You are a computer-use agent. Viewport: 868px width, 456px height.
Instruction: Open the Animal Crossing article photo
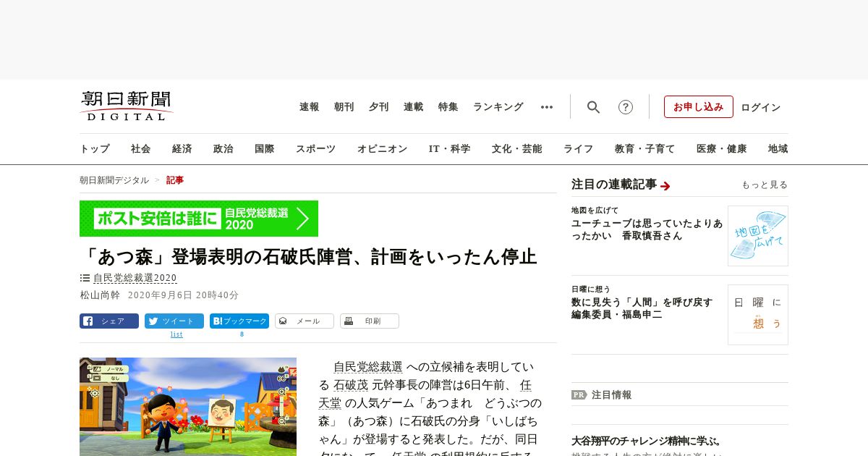tap(188, 407)
